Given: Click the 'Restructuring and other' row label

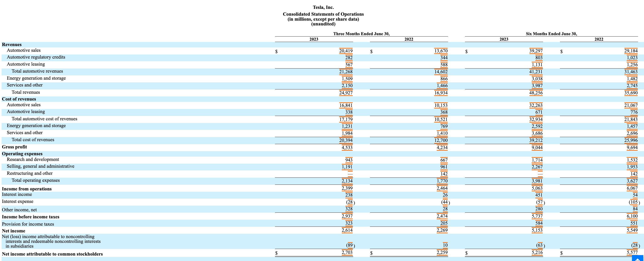Looking at the screenshot, I should tap(30, 173).
